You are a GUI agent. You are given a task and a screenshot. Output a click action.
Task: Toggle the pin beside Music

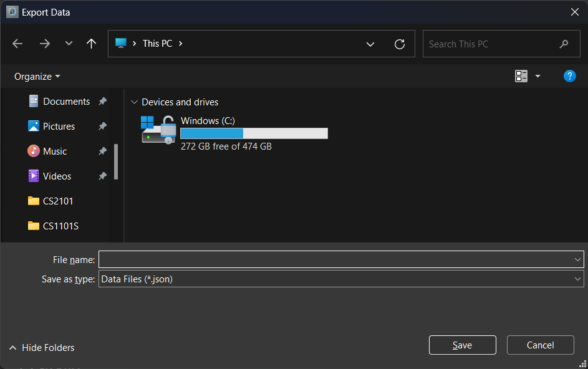point(102,151)
